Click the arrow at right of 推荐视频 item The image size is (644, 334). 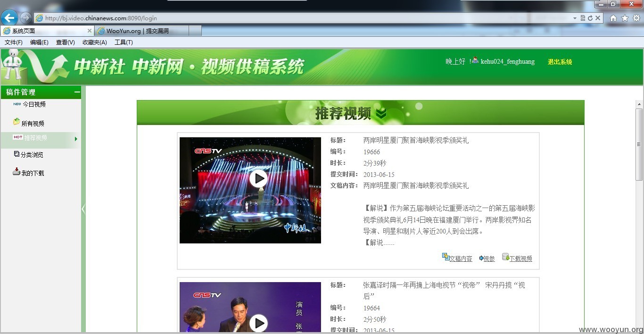(76, 139)
